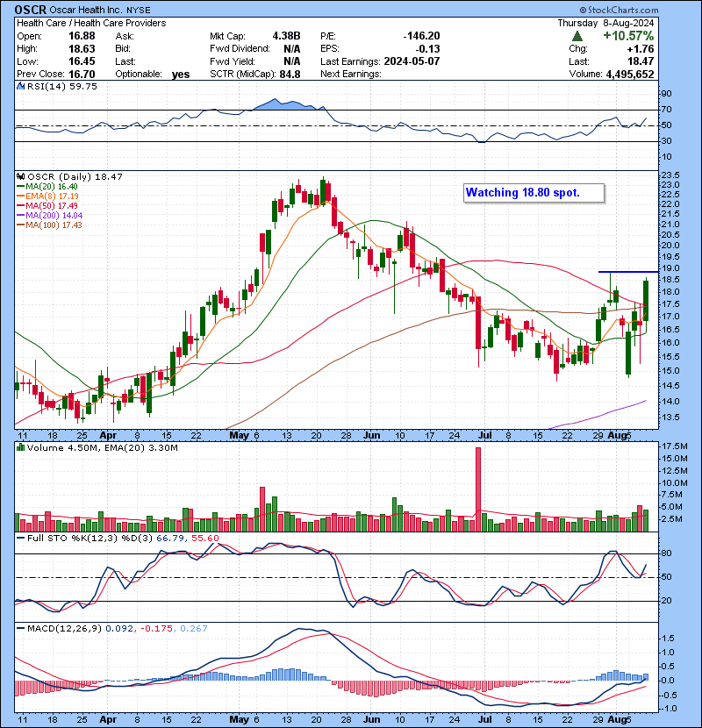Click the Low value 16.45
Screen dimensions: 702x728
coord(82,61)
